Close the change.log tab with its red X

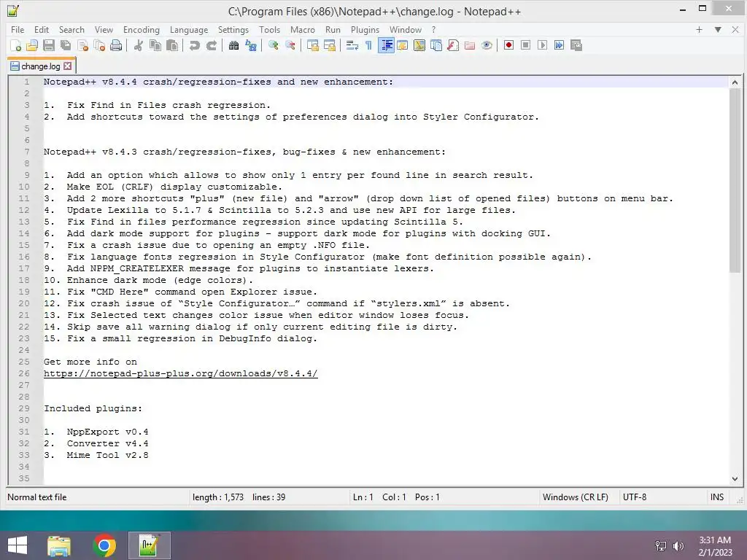tap(68, 66)
